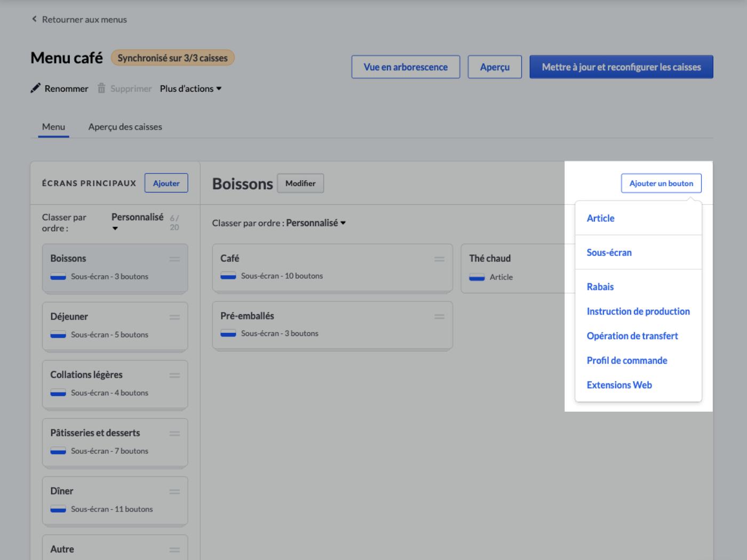Image resolution: width=747 pixels, height=560 pixels.
Task: Click drag handle on Café card
Action: [439, 259]
